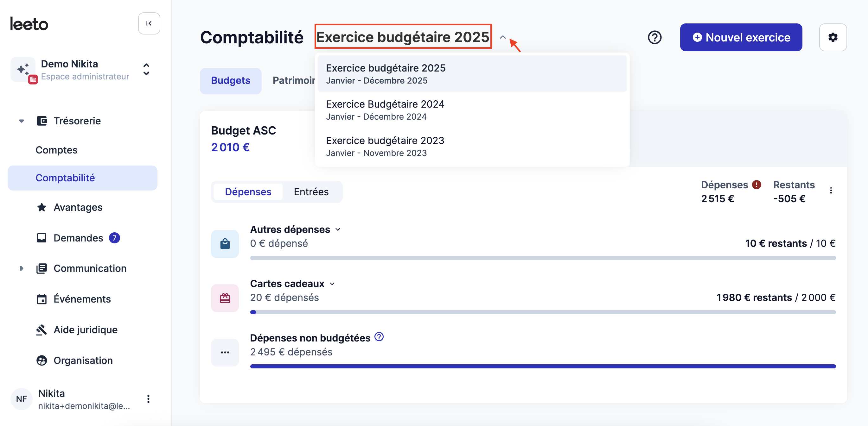Click the Cartes cadeaux progress bar
Viewport: 868px width, 426px height.
(543, 312)
